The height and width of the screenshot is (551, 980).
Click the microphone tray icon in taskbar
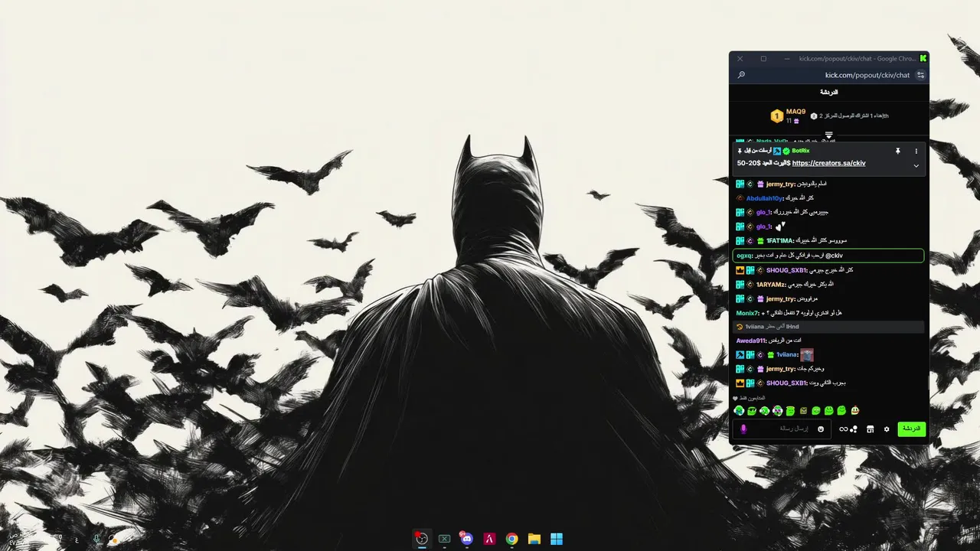[x=96, y=539]
